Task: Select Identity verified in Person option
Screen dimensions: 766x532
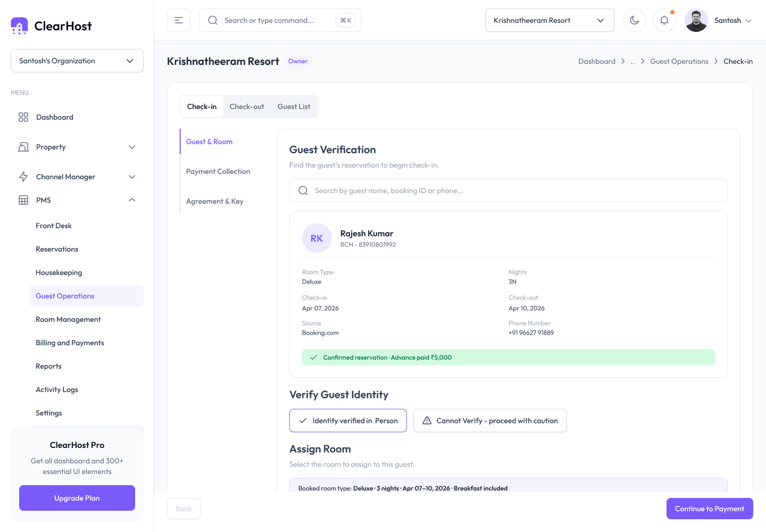Action: click(348, 421)
